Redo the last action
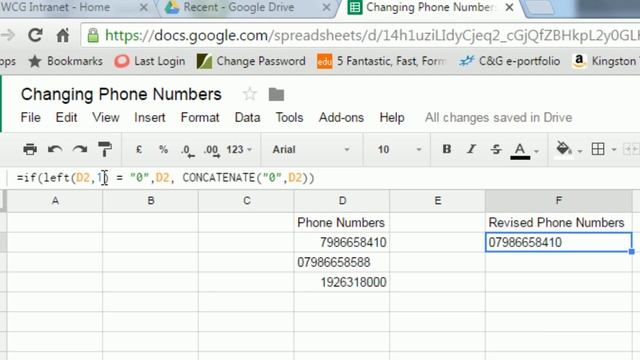This screenshot has height=360, width=640. tap(80, 149)
